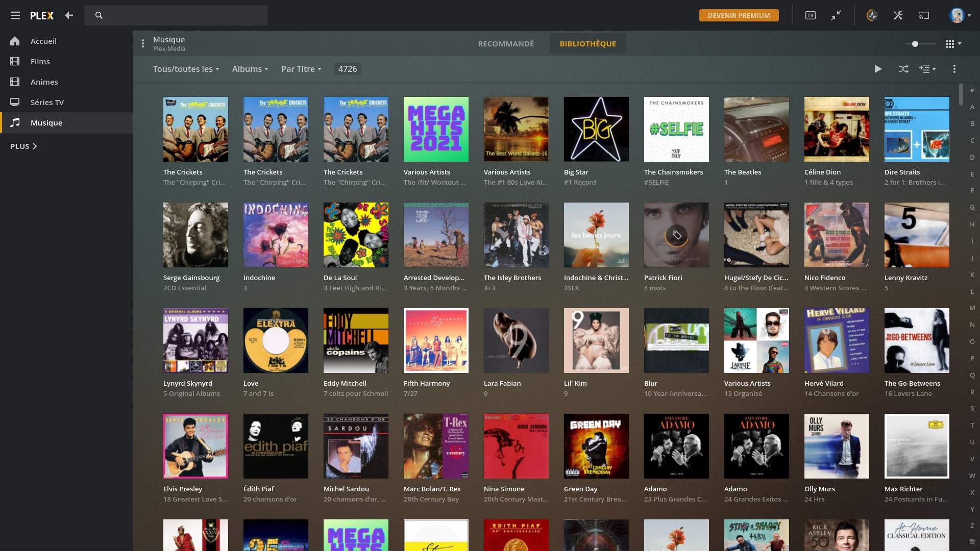
Task: Open the Céline Dion artist link
Action: [822, 172]
